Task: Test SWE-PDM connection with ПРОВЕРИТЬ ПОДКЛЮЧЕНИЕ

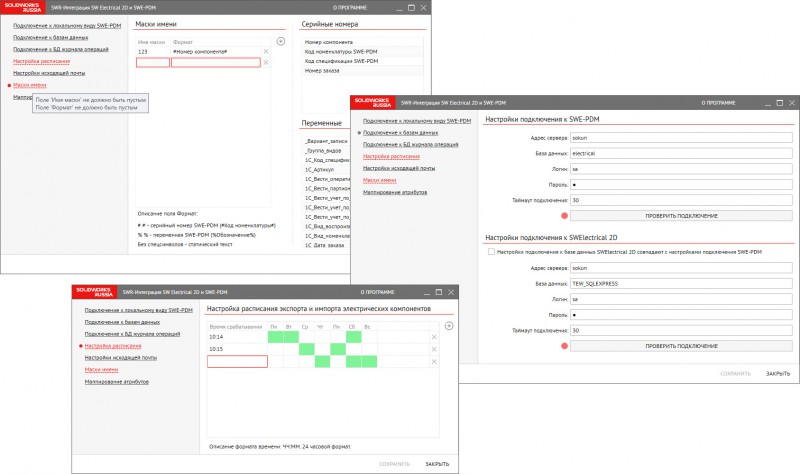Action: (681, 216)
